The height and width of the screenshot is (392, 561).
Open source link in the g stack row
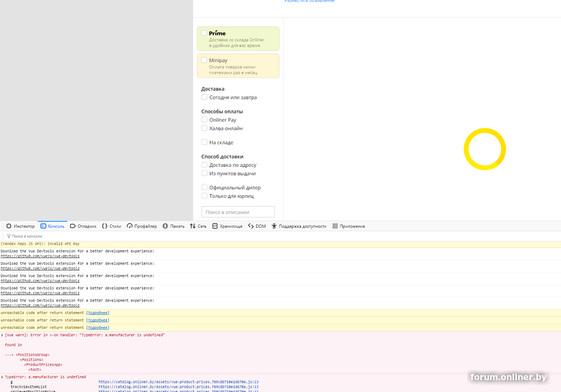click(x=179, y=382)
